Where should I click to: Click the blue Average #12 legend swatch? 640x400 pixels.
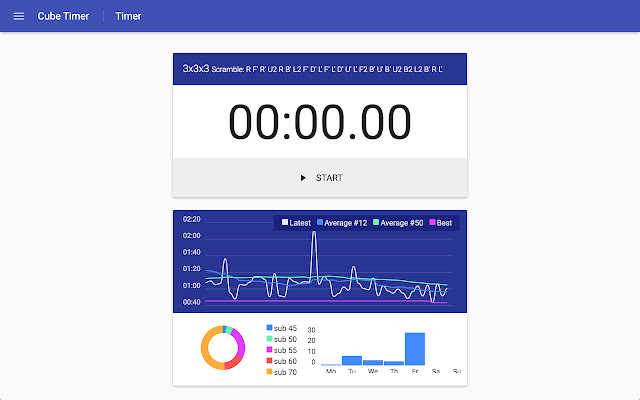pyautogui.click(x=320, y=222)
